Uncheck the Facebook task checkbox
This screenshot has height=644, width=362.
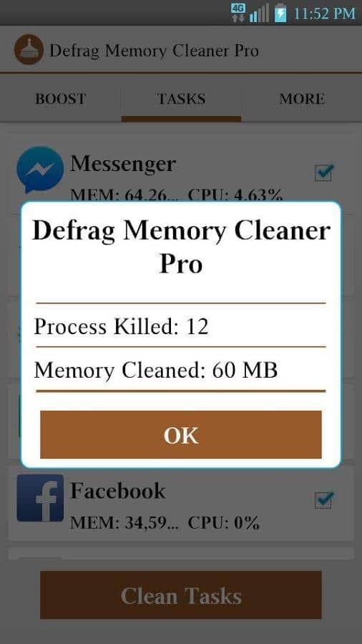324,500
